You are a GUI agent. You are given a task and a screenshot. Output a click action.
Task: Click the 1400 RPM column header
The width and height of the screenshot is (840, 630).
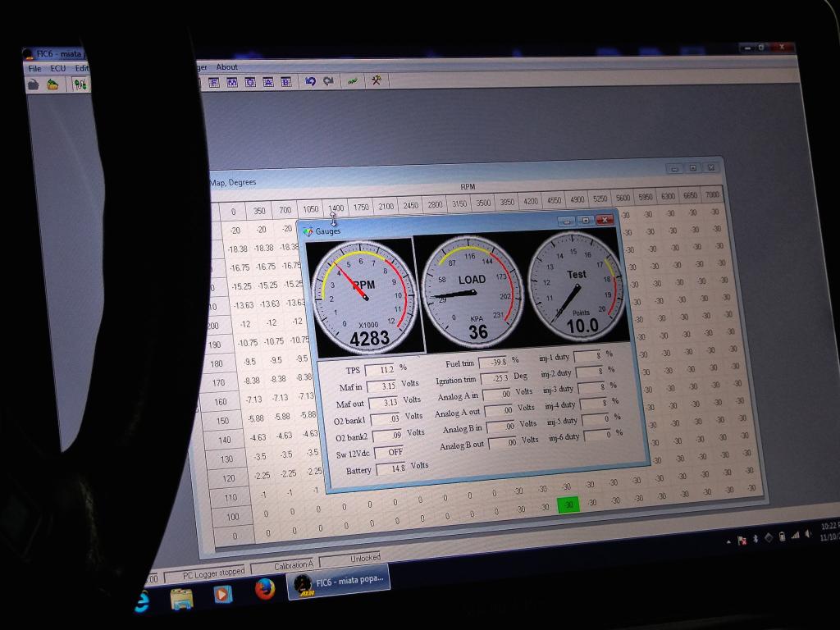(336, 208)
